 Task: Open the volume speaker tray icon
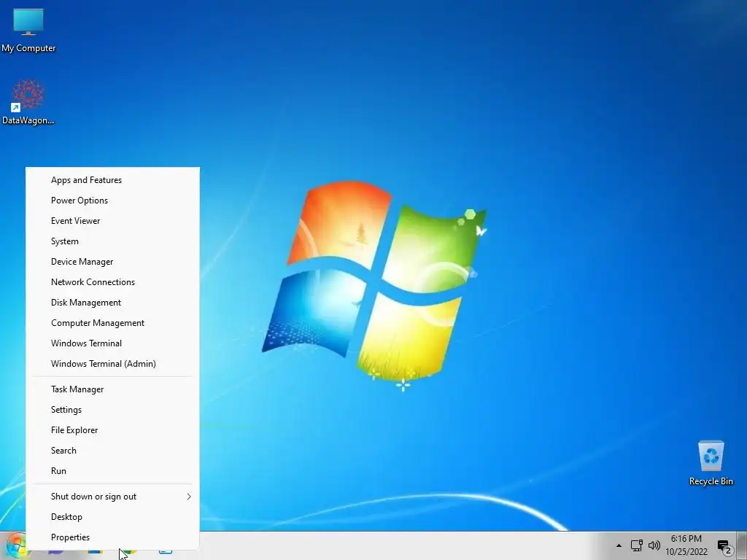coord(654,545)
